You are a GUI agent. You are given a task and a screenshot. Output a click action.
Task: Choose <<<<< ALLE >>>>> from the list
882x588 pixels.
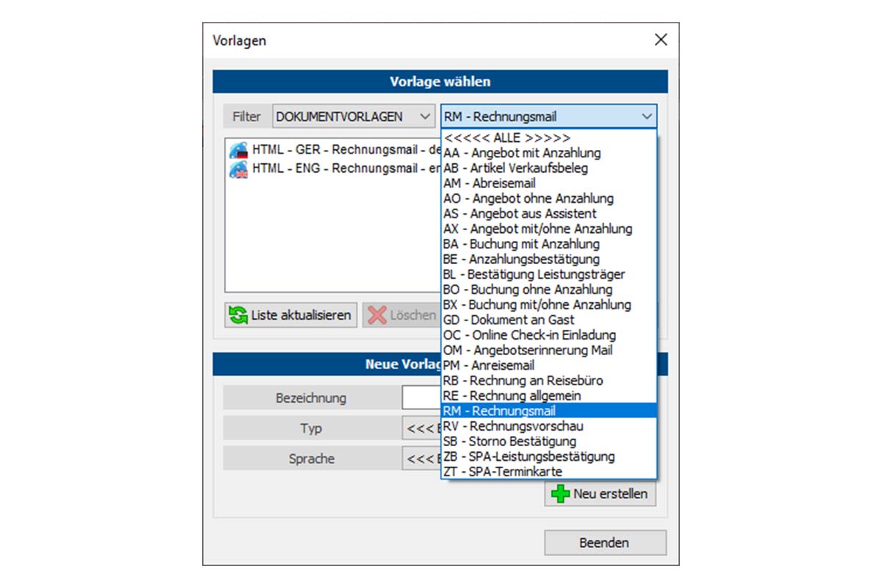click(507, 138)
